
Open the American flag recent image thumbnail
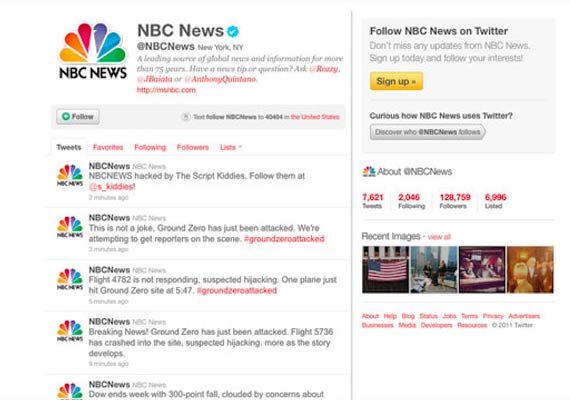tap(385, 269)
